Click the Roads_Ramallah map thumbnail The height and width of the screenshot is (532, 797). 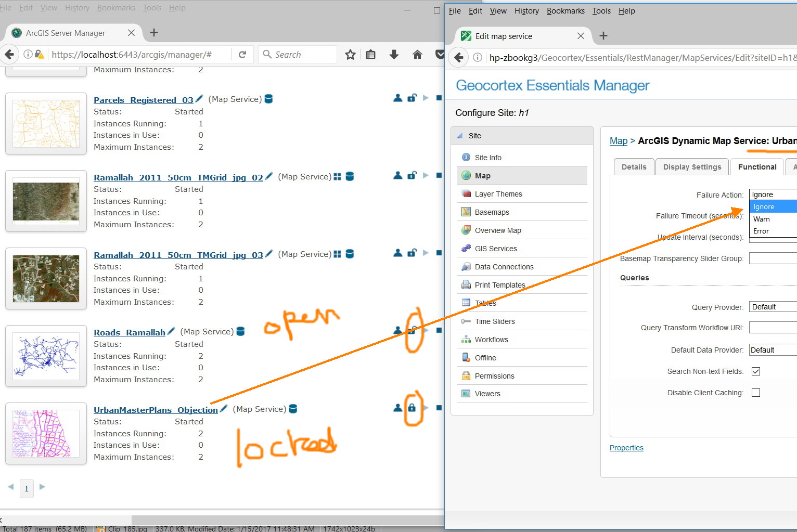point(46,356)
